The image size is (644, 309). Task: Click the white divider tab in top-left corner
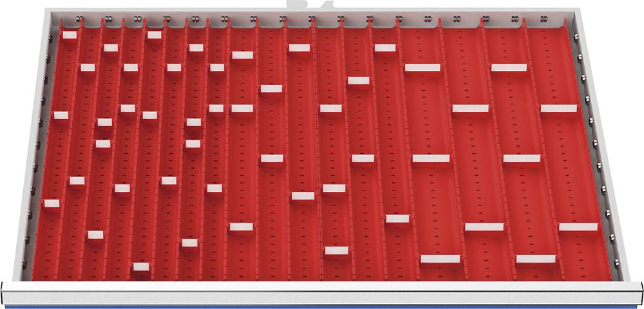(69, 35)
